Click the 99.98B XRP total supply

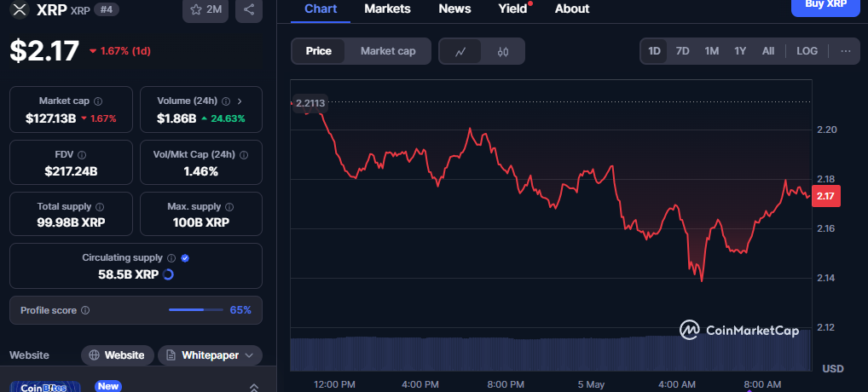(71, 222)
